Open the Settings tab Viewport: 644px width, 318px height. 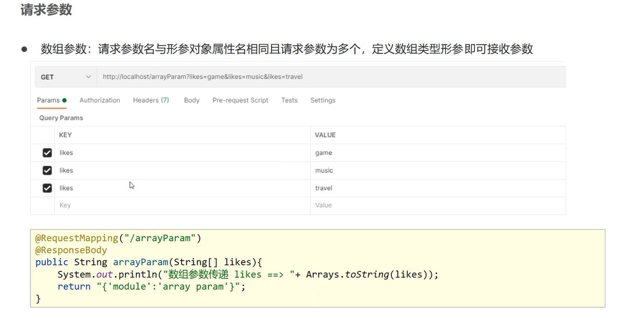(x=323, y=100)
